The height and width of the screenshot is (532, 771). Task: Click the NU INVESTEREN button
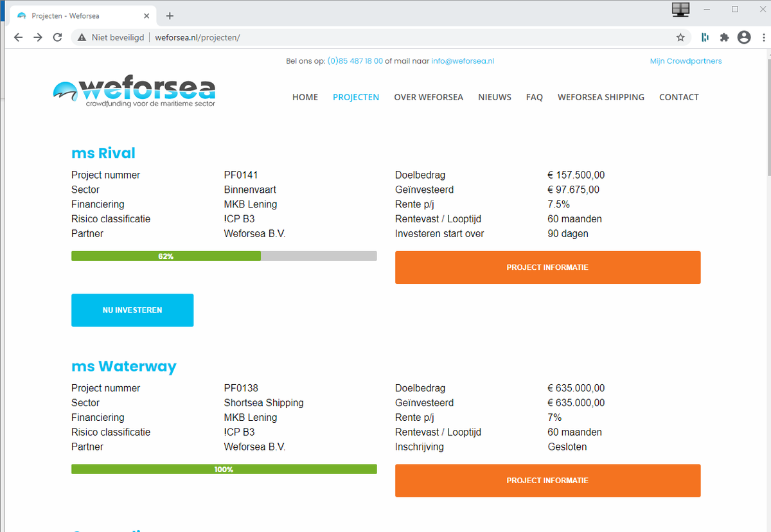132,310
